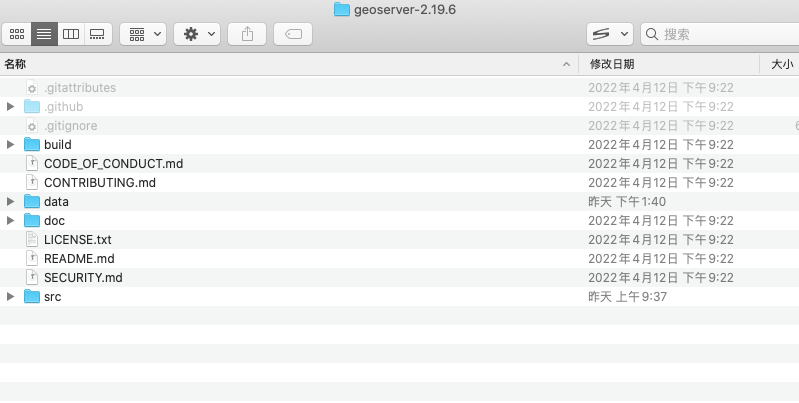Select the LICENSE.txt file icon

31,240
